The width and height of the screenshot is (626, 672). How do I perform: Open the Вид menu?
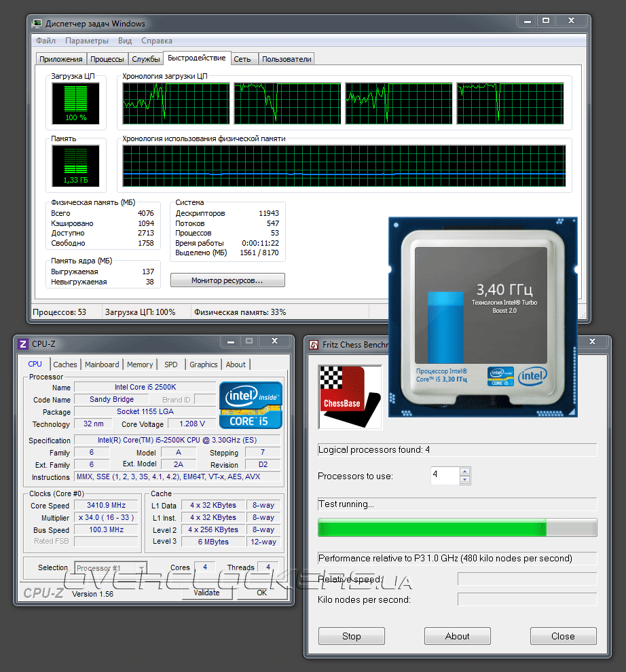[x=125, y=41]
